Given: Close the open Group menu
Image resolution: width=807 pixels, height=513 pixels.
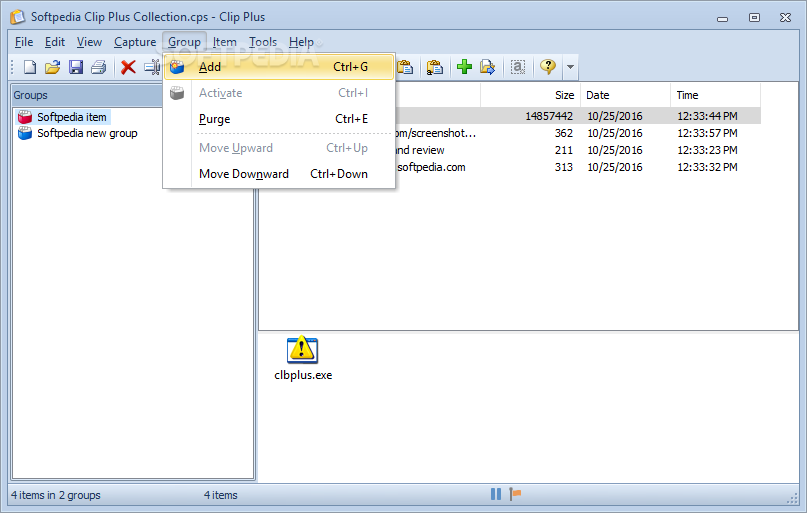Looking at the screenshot, I should (184, 42).
